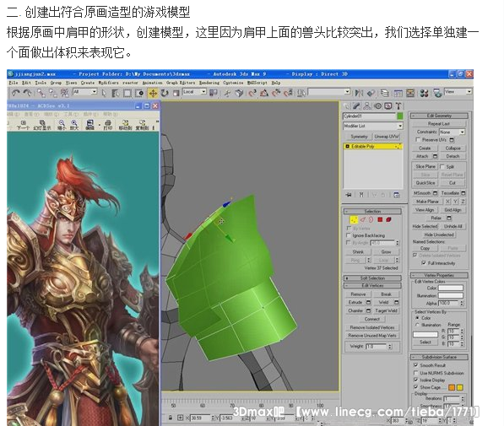Screen dimensions: 504x426
Task: Click the orange Show Cage color swatch
Action: click(x=452, y=387)
